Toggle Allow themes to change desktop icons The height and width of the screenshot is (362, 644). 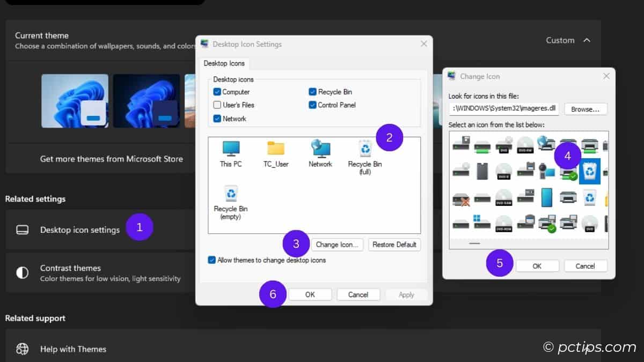click(x=211, y=260)
